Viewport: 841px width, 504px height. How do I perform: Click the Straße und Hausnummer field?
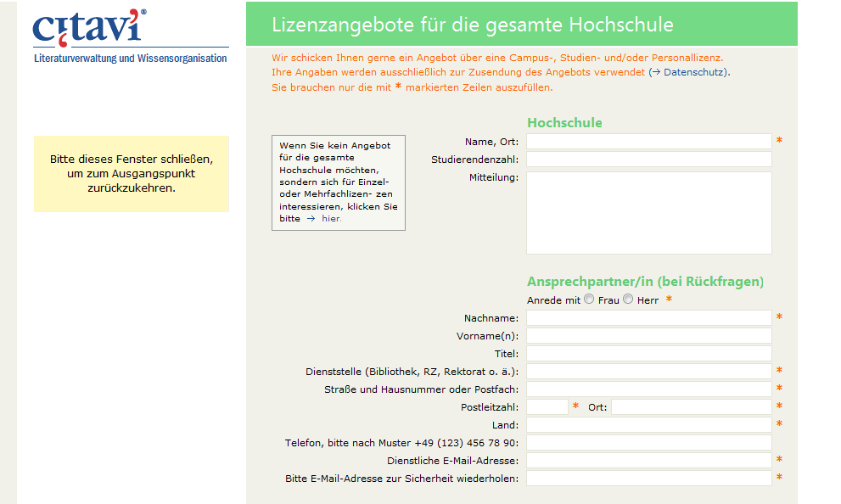pyautogui.click(x=649, y=389)
